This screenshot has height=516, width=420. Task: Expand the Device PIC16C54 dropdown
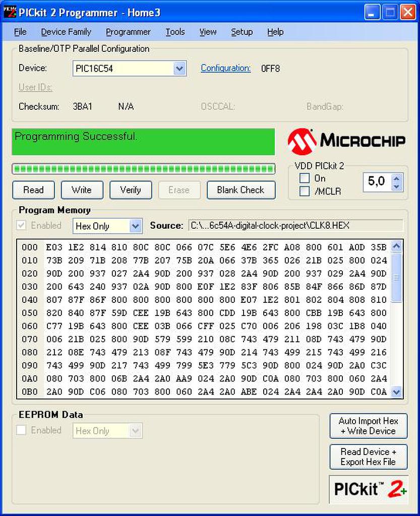[179, 69]
